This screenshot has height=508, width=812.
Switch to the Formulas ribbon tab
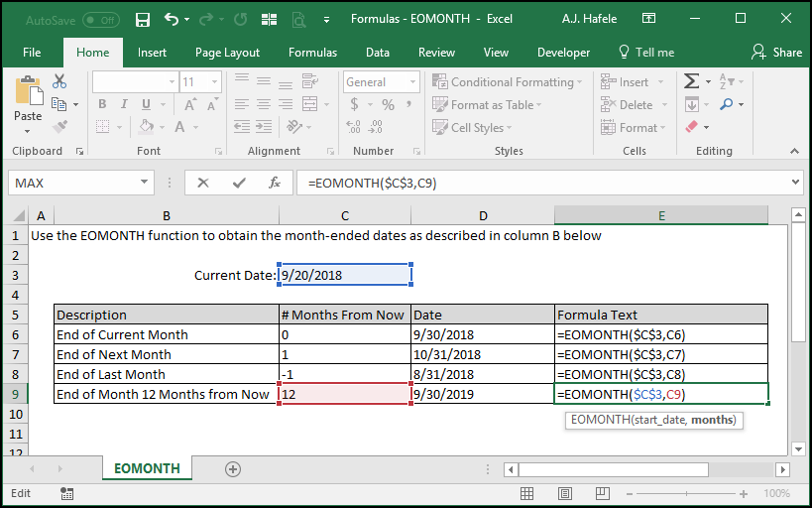[x=312, y=53]
